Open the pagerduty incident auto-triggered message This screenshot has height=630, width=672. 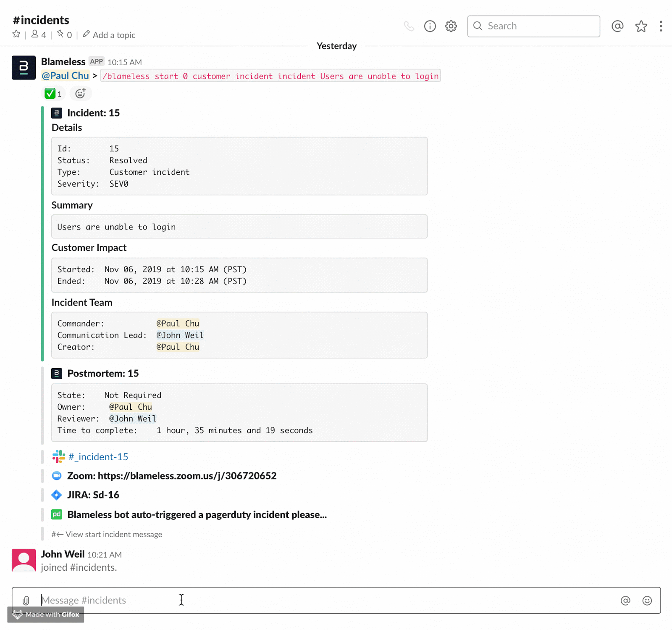click(197, 514)
